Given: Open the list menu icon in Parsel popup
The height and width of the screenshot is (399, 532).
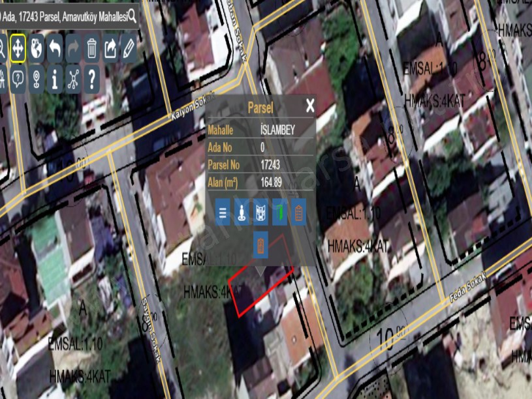Looking at the screenshot, I should point(223,213).
